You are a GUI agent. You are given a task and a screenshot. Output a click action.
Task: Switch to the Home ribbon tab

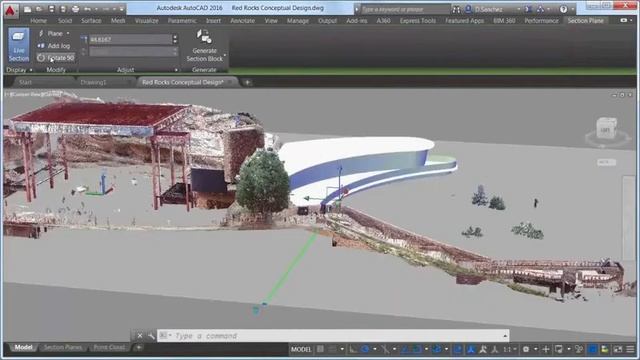click(38, 20)
